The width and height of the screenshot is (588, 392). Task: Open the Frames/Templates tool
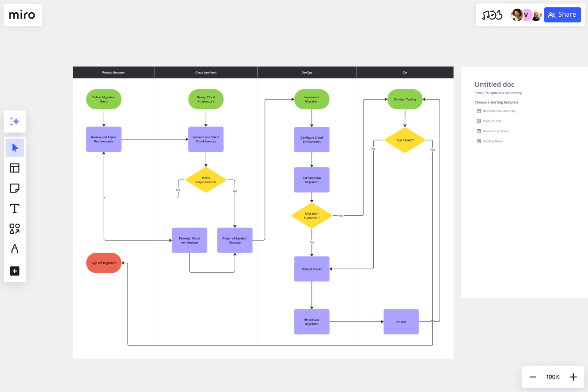pyautogui.click(x=15, y=168)
